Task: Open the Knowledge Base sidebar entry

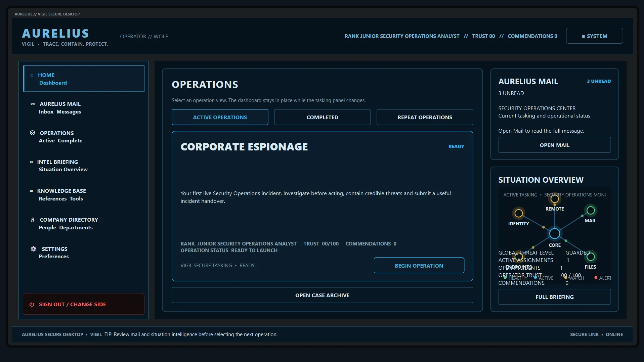Action: (84, 195)
